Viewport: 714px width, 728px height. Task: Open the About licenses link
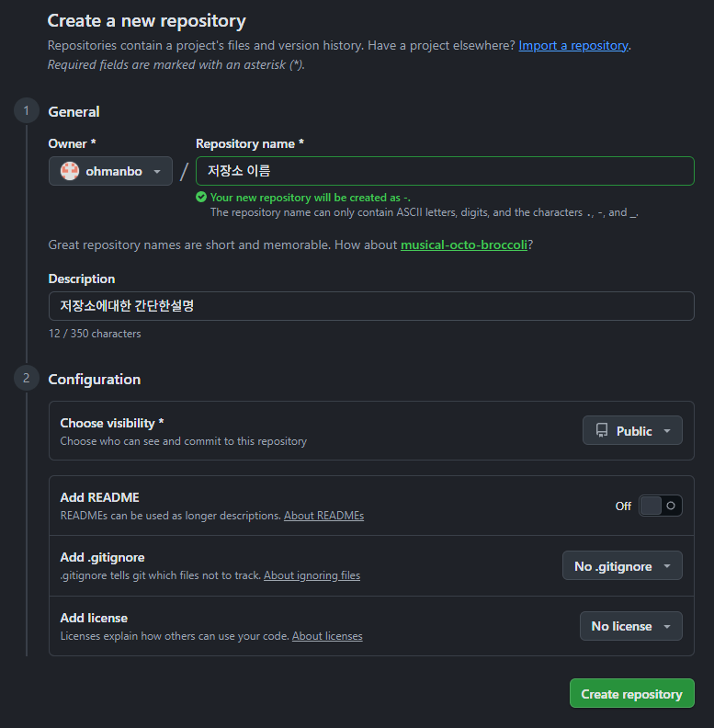click(x=327, y=636)
